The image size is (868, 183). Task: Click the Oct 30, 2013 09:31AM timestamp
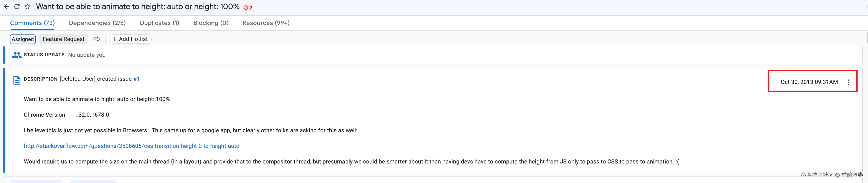pos(809,82)
